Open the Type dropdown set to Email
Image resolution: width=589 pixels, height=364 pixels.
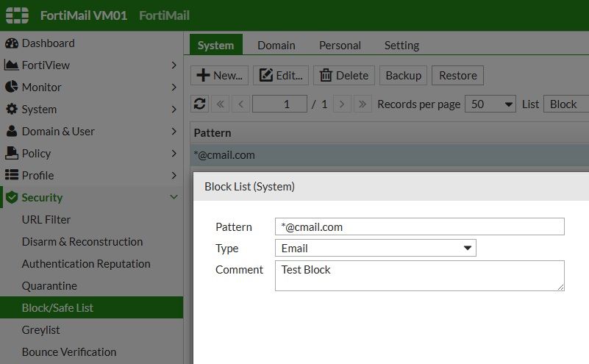click(376, 249)
